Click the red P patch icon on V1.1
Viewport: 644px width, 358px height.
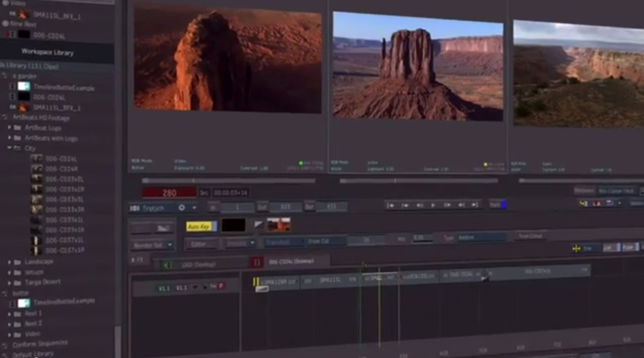tap(221, 286)
